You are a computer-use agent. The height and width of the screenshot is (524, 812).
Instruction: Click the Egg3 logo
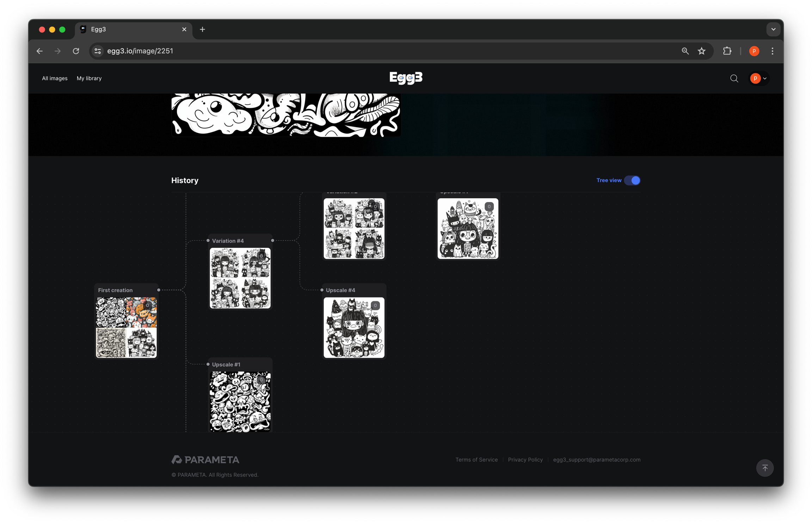point(406,78)
